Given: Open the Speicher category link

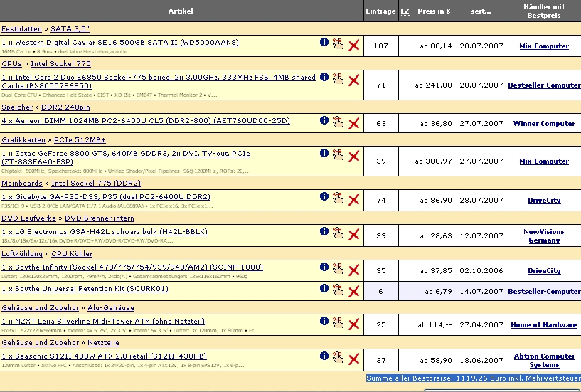Looking at the screenshot, I should click(17, 107).
